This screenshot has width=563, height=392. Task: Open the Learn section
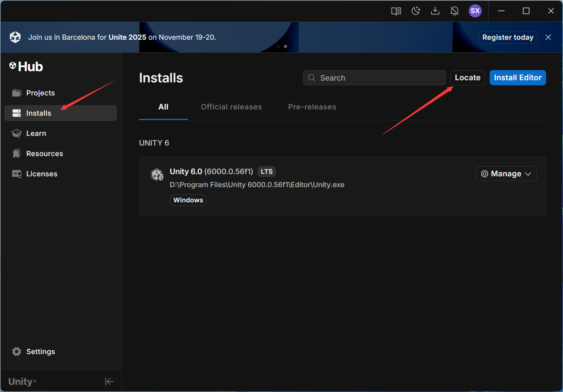pos(61,133)
